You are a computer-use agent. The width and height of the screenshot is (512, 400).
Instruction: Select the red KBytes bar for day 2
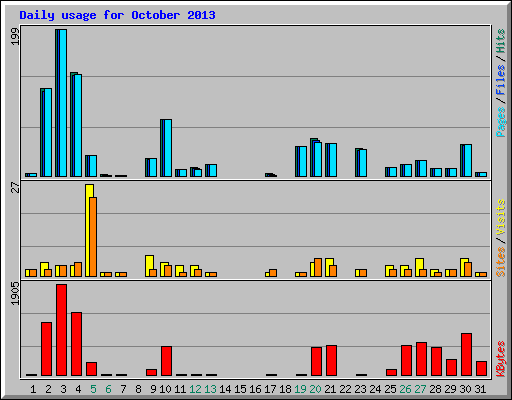pos(46,349)
